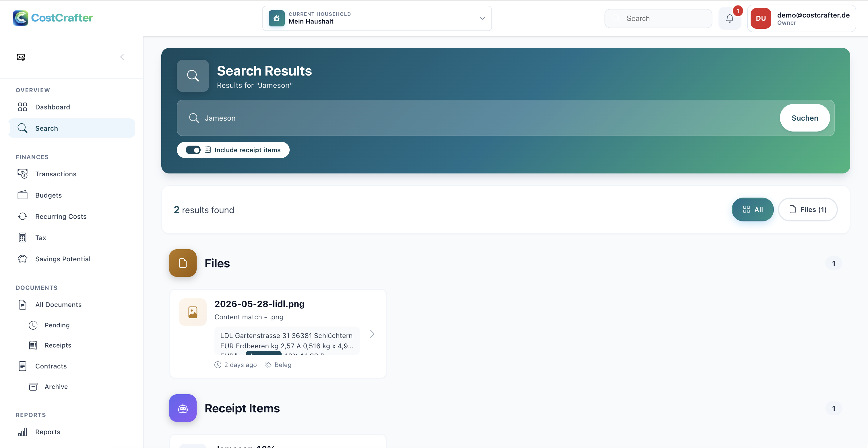Screen dimensions: 868x448
Task: Open lidl.png result via right chevron
Action: point(372,334)
